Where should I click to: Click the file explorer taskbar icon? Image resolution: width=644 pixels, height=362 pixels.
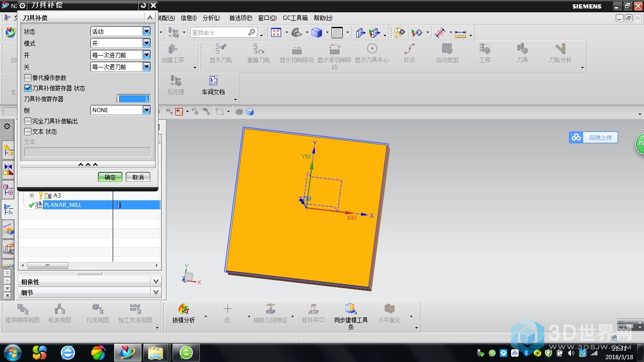(156, 353)
